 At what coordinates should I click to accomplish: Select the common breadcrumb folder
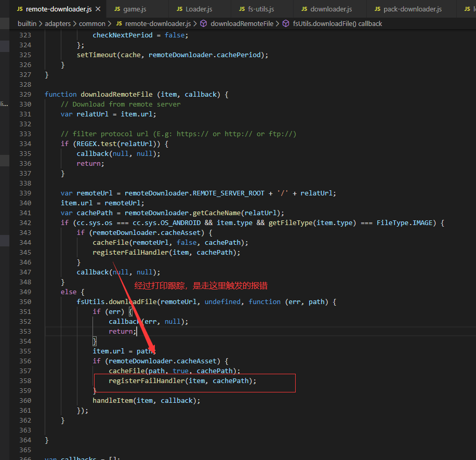[x=92, y=24]
